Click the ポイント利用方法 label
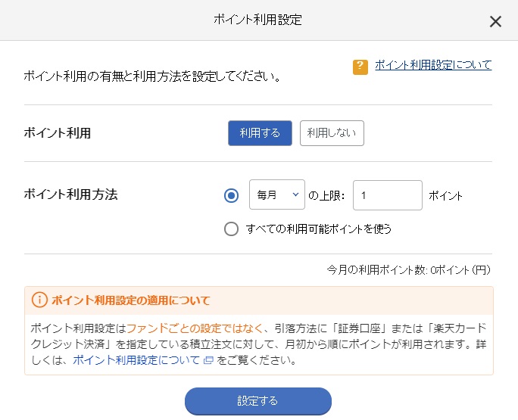 70,194
